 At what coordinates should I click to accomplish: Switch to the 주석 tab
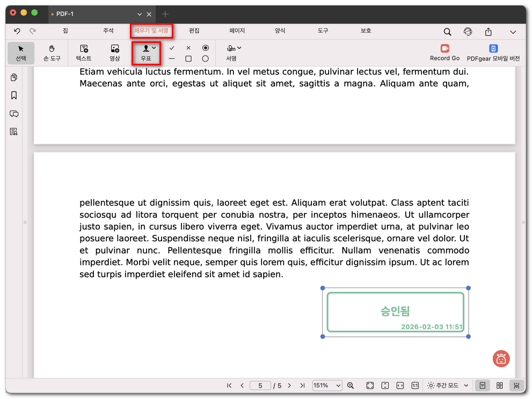point(108,31)
